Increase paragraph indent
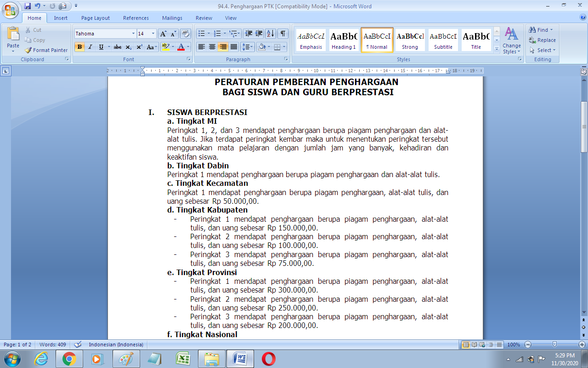Screen dimensions: 588x368 [259, 34]
